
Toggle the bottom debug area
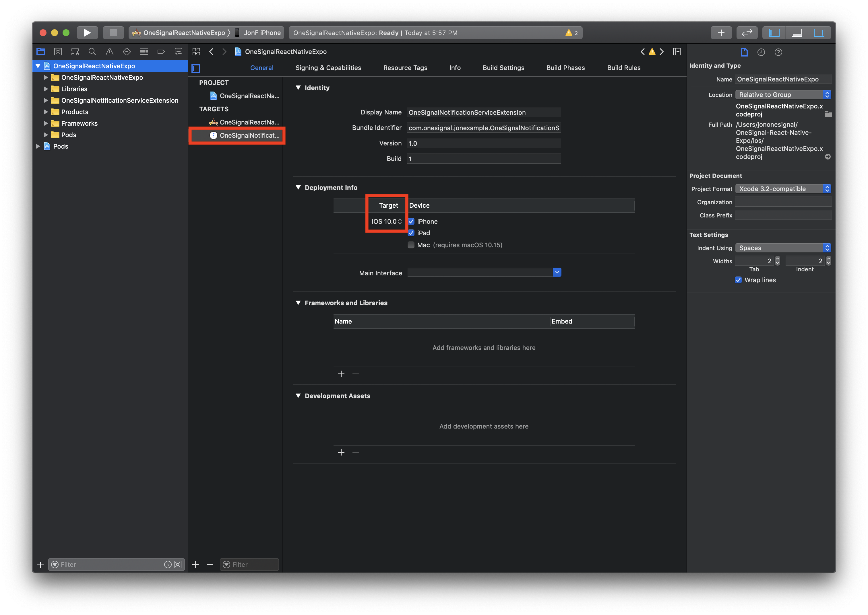[x=797, y=33]
